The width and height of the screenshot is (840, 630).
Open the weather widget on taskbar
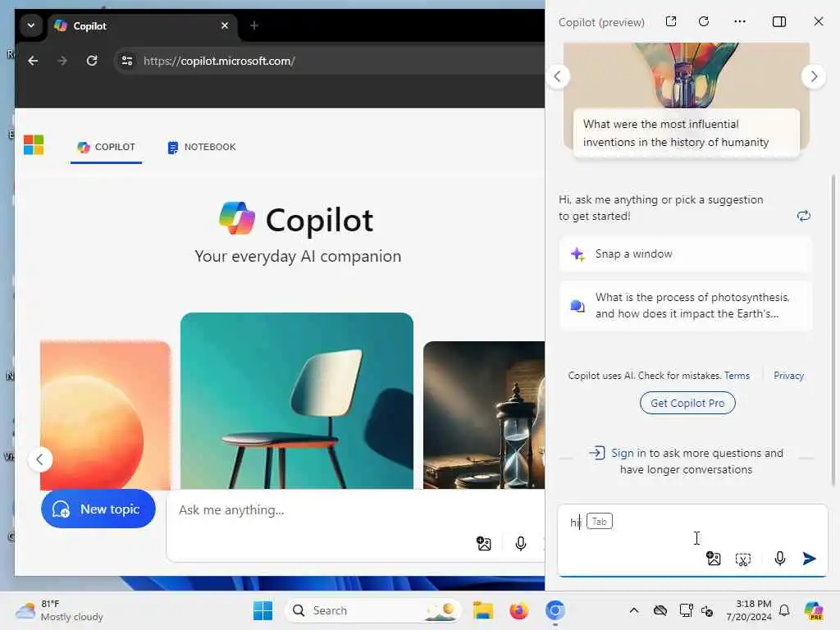coord(59,610)
